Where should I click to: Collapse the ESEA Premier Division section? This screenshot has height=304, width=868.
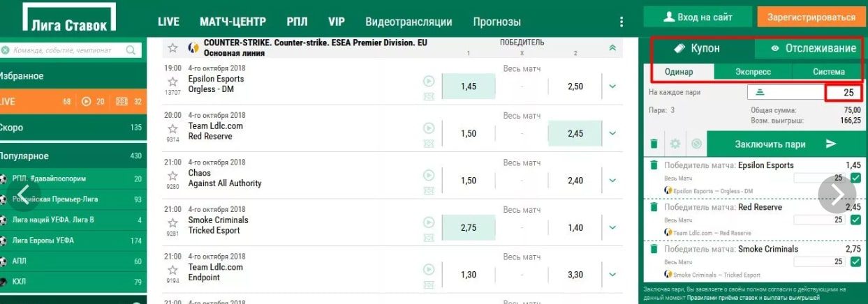612,47
